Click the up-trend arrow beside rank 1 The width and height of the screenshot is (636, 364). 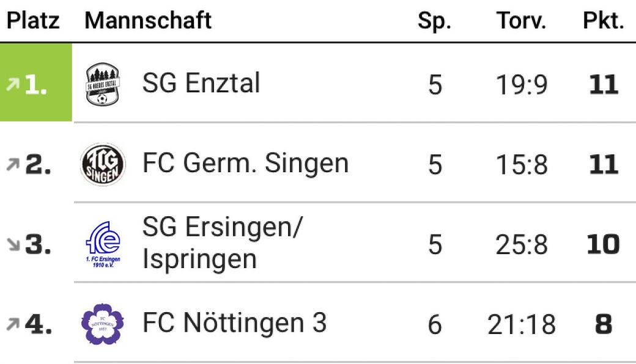11,84
